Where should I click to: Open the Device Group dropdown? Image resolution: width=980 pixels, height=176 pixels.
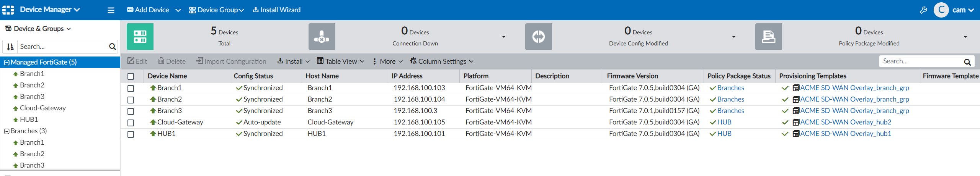click(x=217, y=10)
